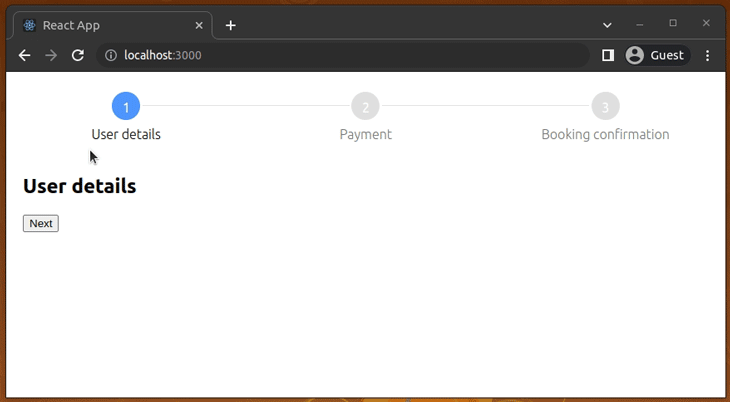Select the step 1 circle
Viewport: 730px width, 402px height.
pyautogui.click(x=126, y=106)
